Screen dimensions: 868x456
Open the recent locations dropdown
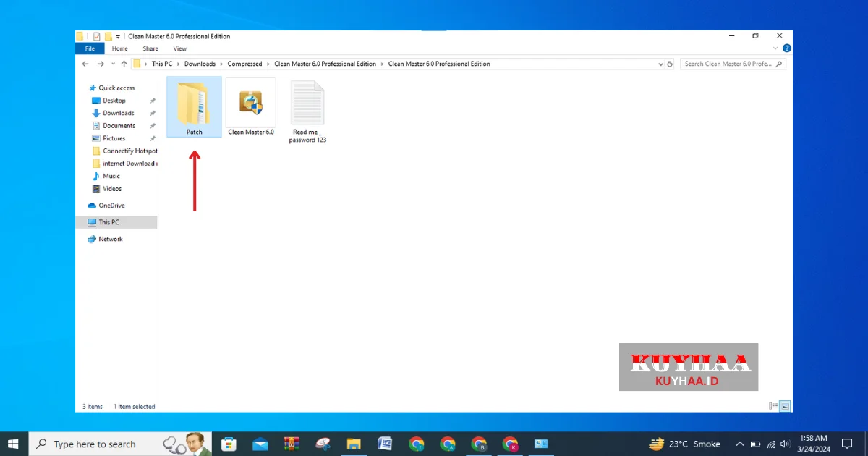click(112, 64)
